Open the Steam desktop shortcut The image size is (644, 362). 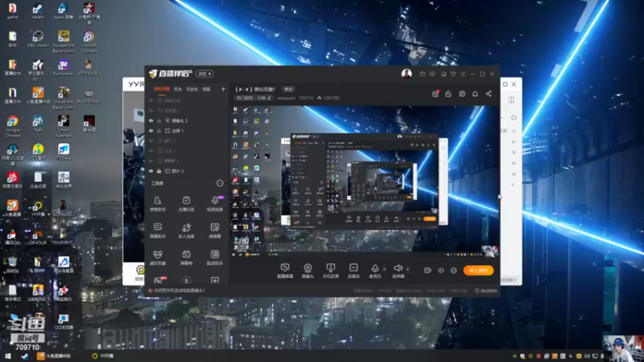[x=38, y=11]
